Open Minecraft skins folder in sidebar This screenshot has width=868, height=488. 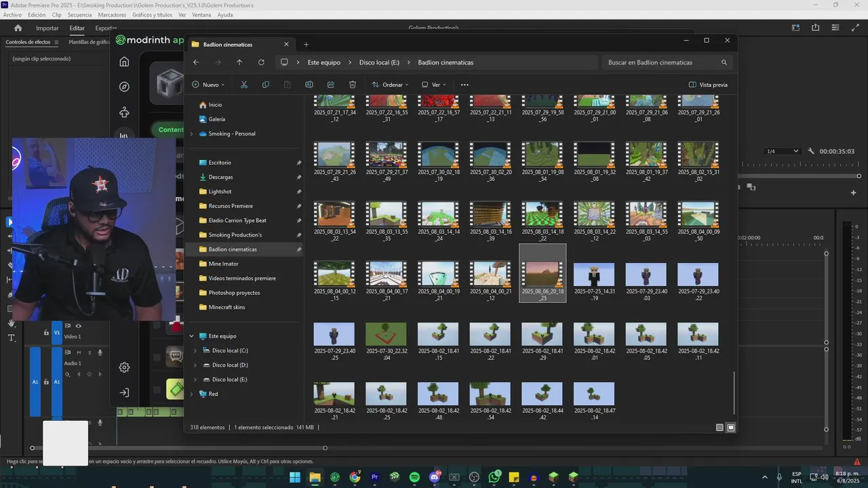[226, 307]
